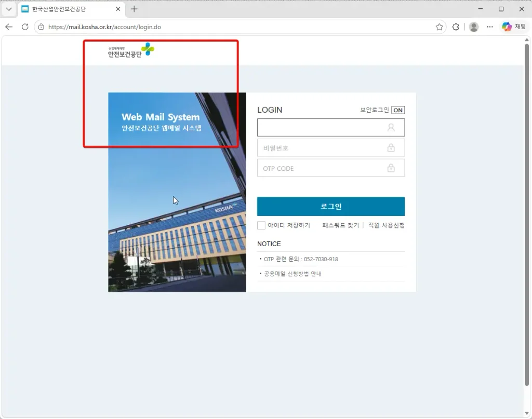The image size is (532, 419).
Task: Open a new tab with plus button
Action: coord(134,9)
